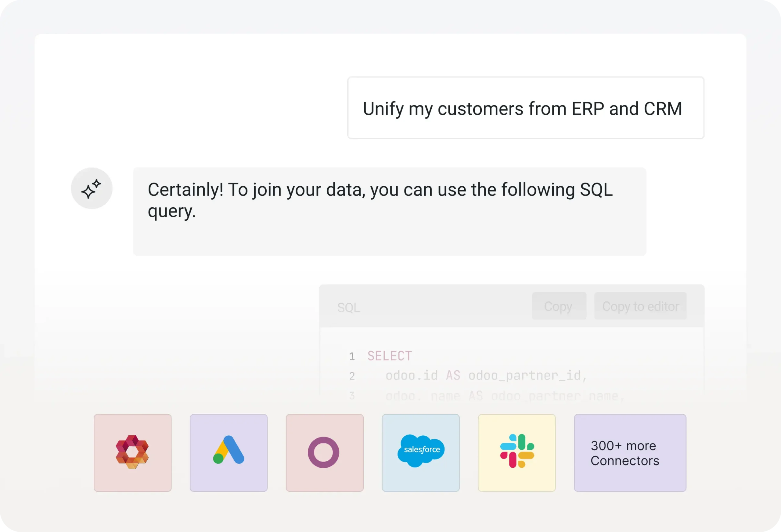This screenshot has width=781, height=532.
Task: Select the AI response message bubble
Action: click(390, 212)
